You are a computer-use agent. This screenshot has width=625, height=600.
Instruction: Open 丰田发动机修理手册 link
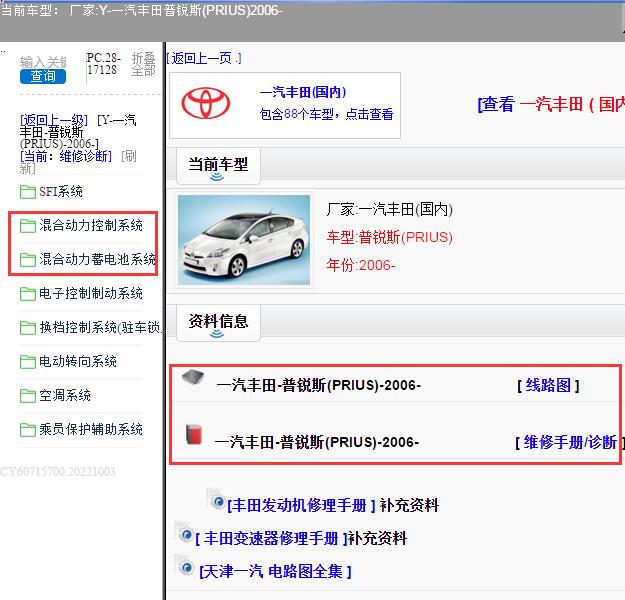(x=301, y=506)
